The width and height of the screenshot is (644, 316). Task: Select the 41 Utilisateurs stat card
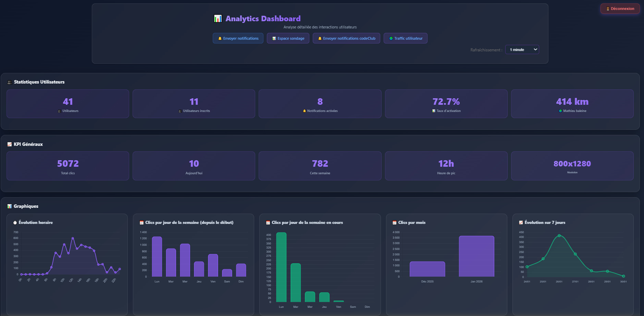click(67, 103)
